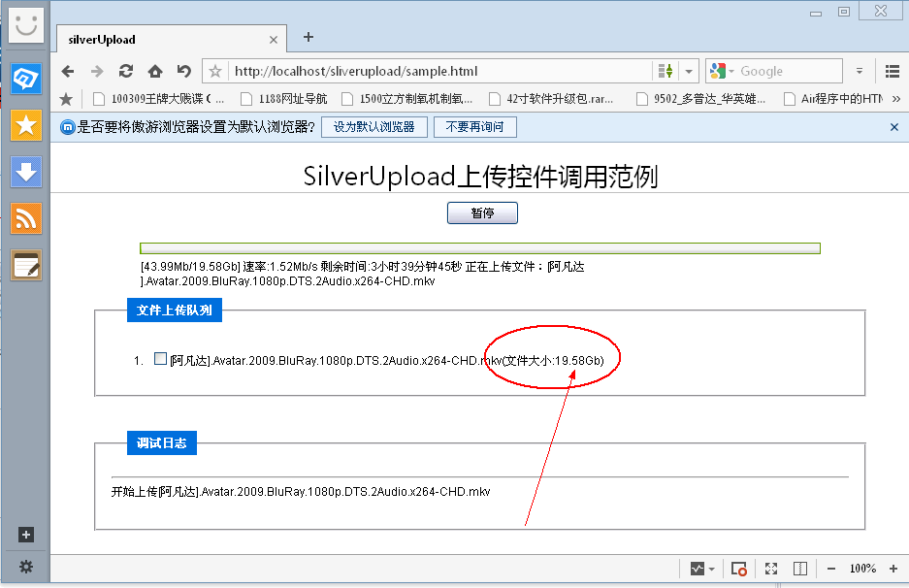Go back to previous page
Viewport: 909px width, 588px height.
pos(68,72)
